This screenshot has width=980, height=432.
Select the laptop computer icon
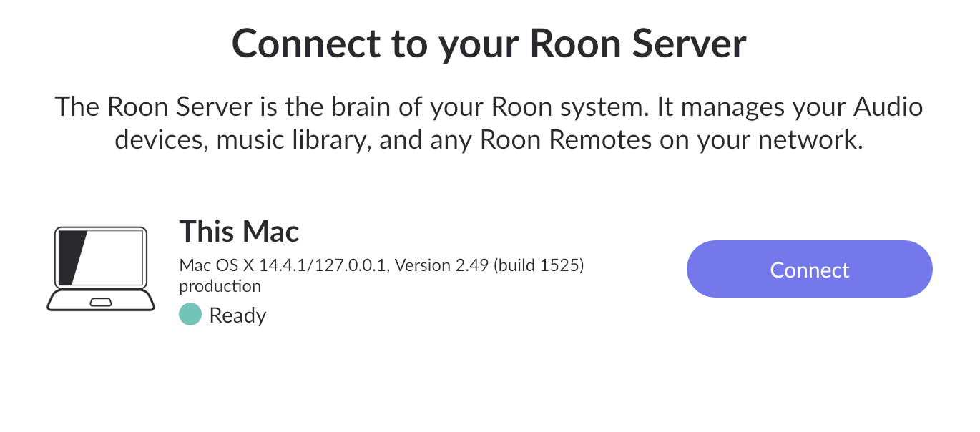pyautogui.click(x=101, y=269)
